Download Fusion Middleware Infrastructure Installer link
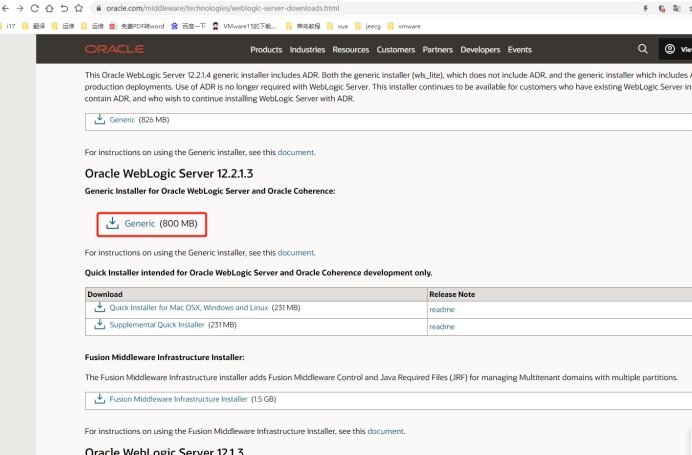 [178, 399]
